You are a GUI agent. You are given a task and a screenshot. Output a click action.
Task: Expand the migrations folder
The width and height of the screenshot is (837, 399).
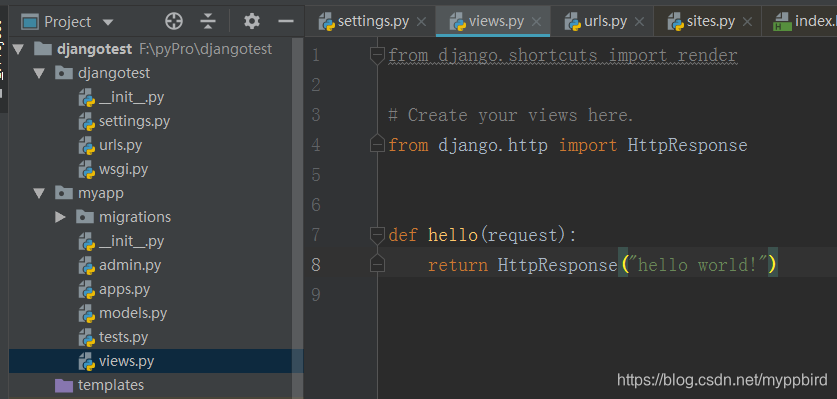pyautogui.click(x=60, y=217)
